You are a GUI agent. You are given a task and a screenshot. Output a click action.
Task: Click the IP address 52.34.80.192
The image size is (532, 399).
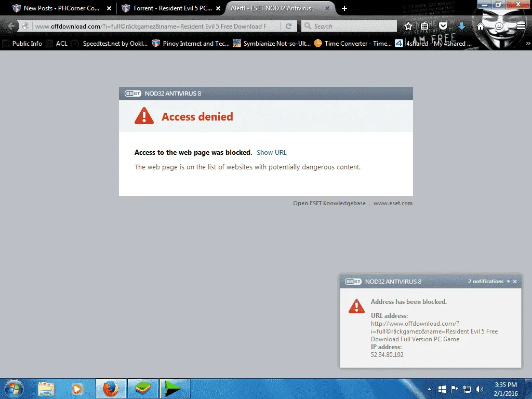tap(387, 354)
